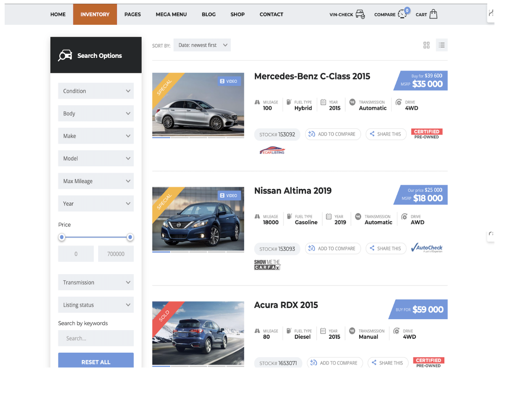The height and width of the screenshot is (395, 532).
Task: Switch to list view layout
Action: pyautogui.click(x=442, y=45)
